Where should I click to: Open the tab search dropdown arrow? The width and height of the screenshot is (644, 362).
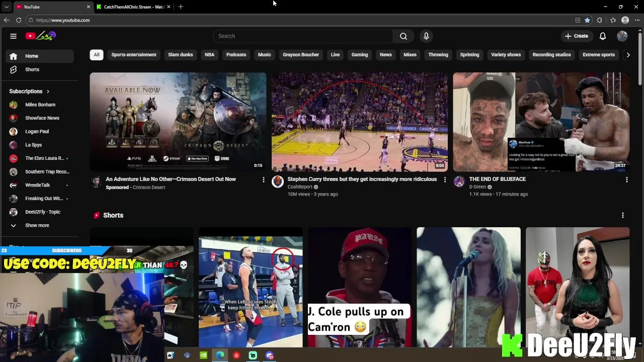tap(6, 7)
